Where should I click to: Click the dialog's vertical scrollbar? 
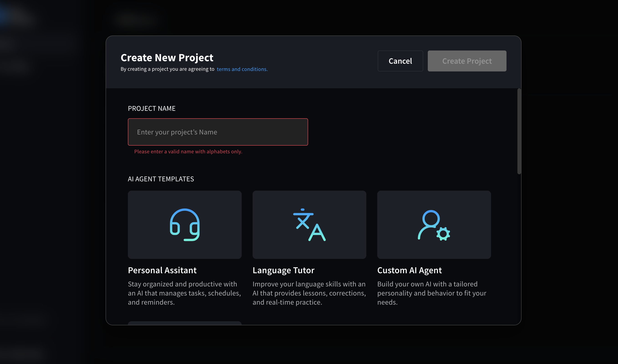pos(519,131)
